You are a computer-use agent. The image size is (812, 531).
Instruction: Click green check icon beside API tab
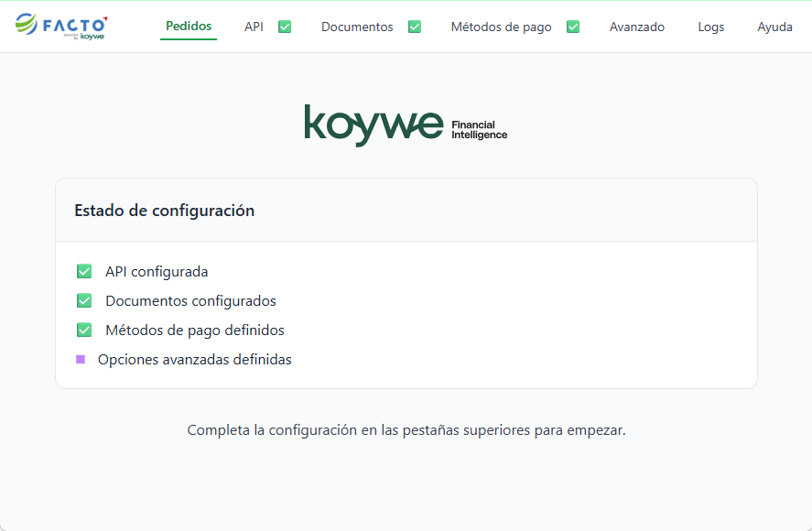(285, 27)
